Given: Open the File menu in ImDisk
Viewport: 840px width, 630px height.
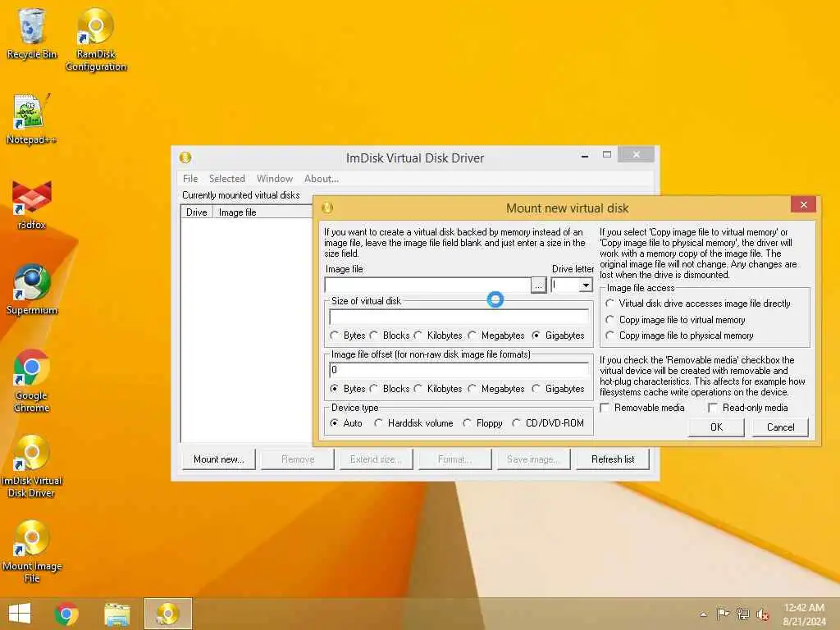Looking at the screenshot, I should (190, 178).
